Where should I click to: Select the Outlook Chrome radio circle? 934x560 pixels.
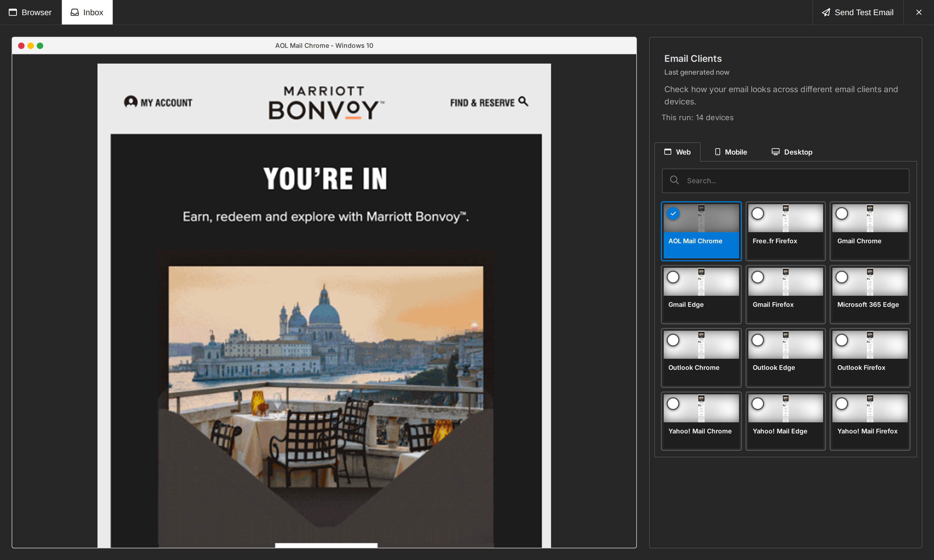(x=673, y=340)
